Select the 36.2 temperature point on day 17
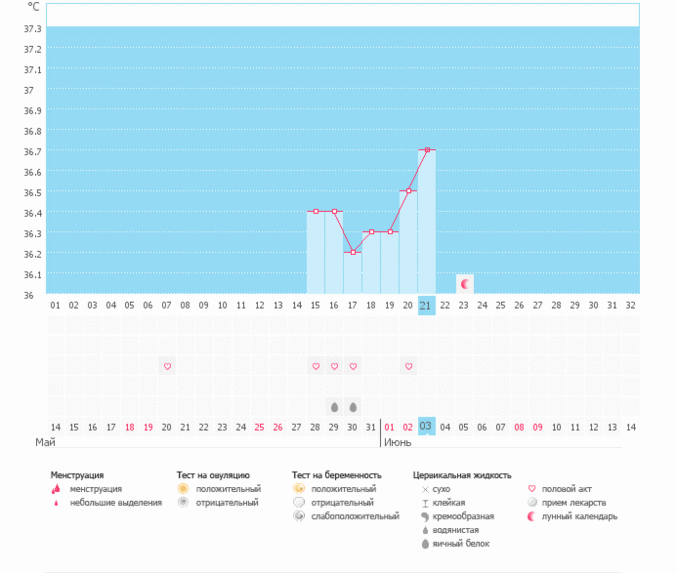 (x=353, y=252)
